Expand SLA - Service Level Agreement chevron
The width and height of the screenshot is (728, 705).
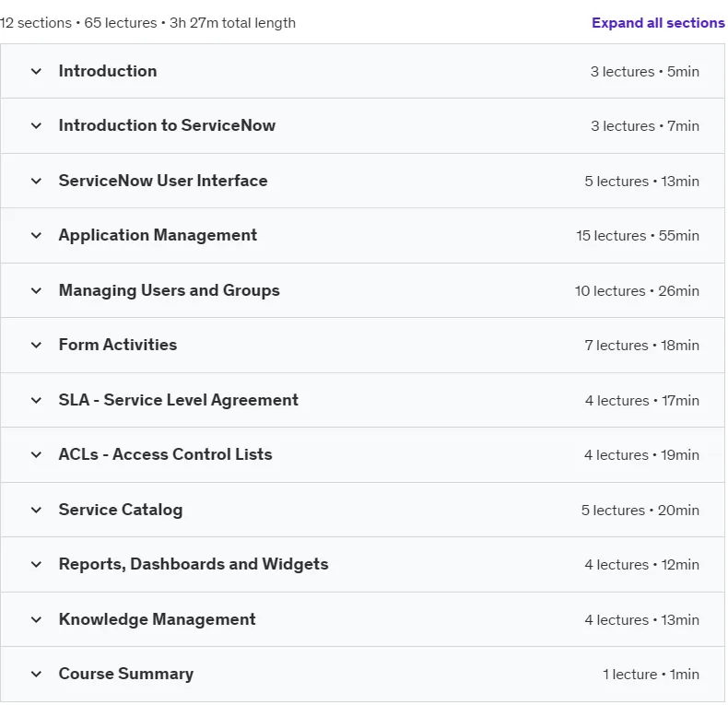36,400
